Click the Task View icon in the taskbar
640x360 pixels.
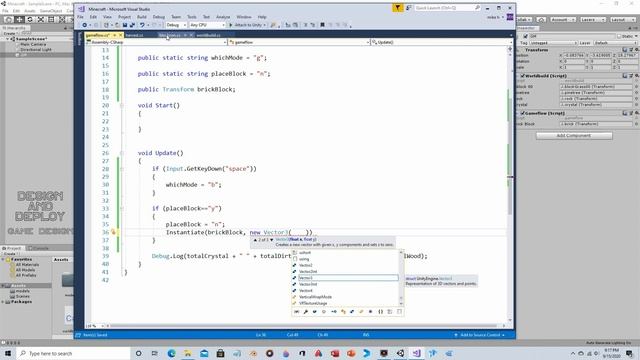click(154, 353)
